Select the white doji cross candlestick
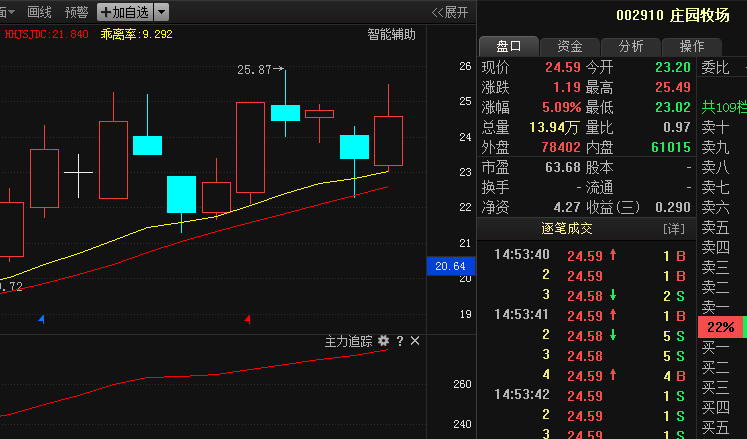The height and width of the screenshot is (439, 747). point(79,175)
